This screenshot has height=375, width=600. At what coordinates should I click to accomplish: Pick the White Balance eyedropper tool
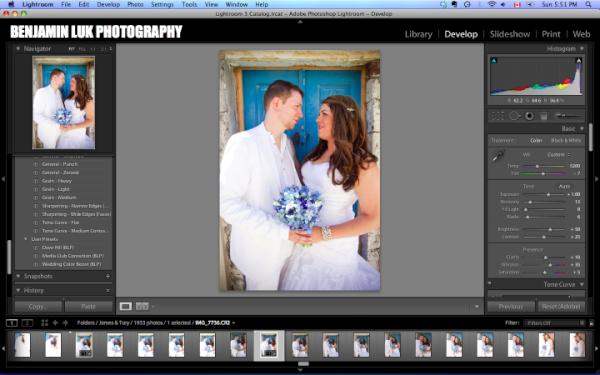click(497, 156)
